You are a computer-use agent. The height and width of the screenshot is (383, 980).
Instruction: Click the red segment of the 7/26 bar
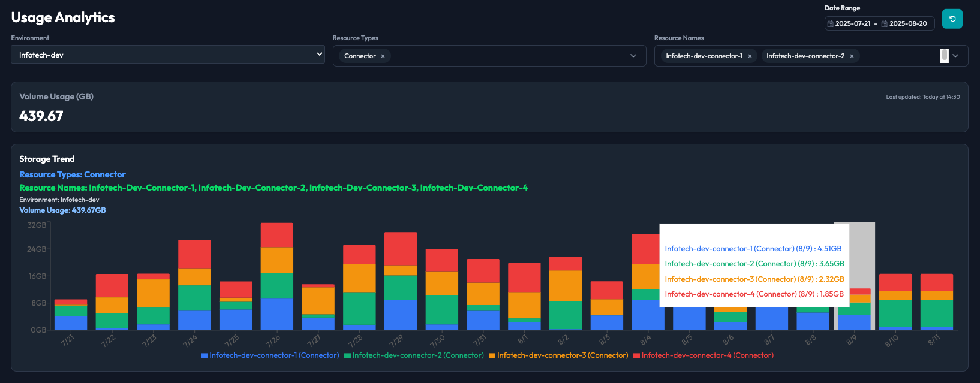(x=277, y=235)
